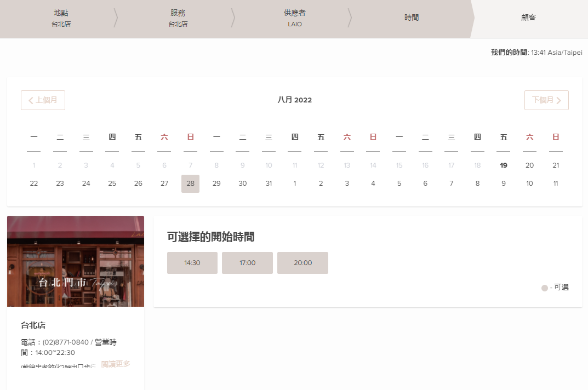
Task: Select the 17:00 start time slot
Action: point(248,263)
